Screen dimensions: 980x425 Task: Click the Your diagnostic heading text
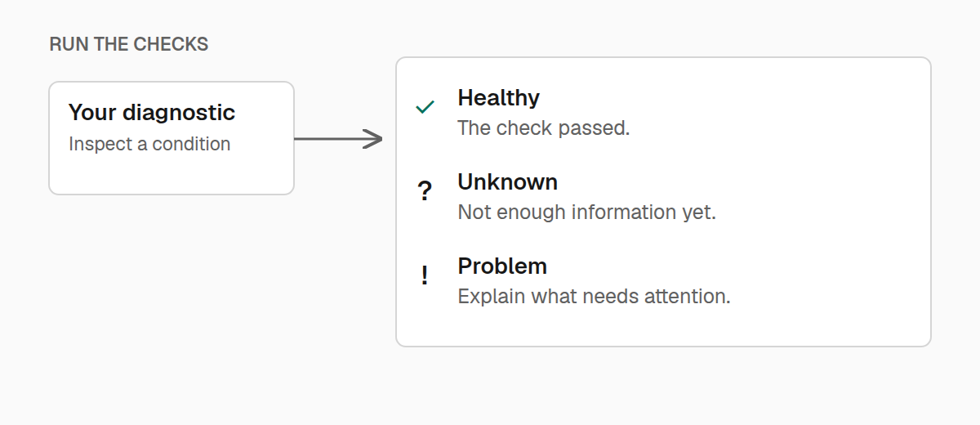click(x=152, y=113)
